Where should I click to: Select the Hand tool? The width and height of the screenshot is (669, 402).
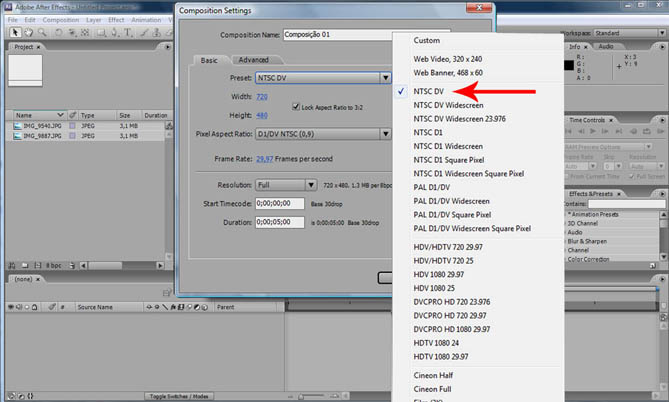click(30, 33)
